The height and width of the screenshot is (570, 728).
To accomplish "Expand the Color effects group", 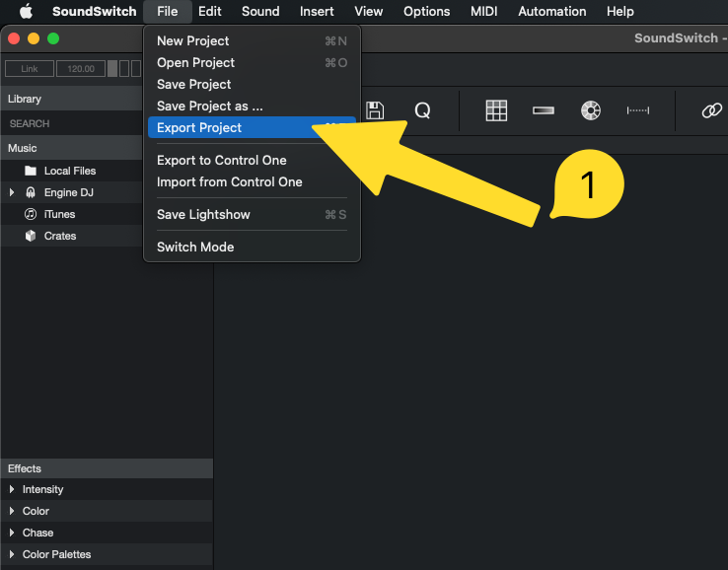I will (12, 511).
